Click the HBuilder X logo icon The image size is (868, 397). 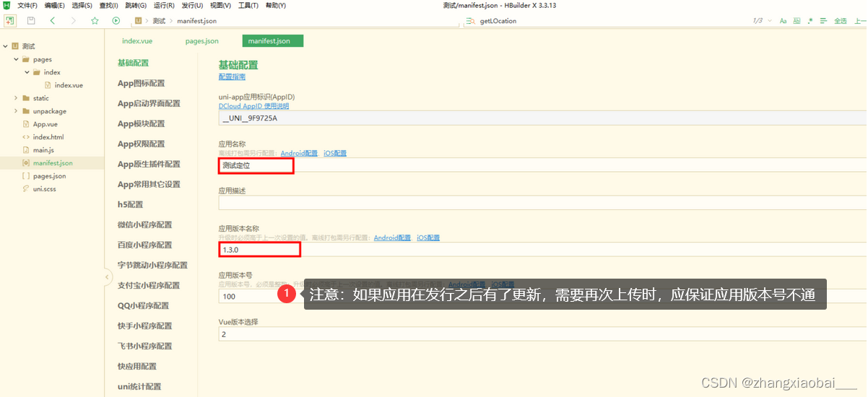pos(6,5)
